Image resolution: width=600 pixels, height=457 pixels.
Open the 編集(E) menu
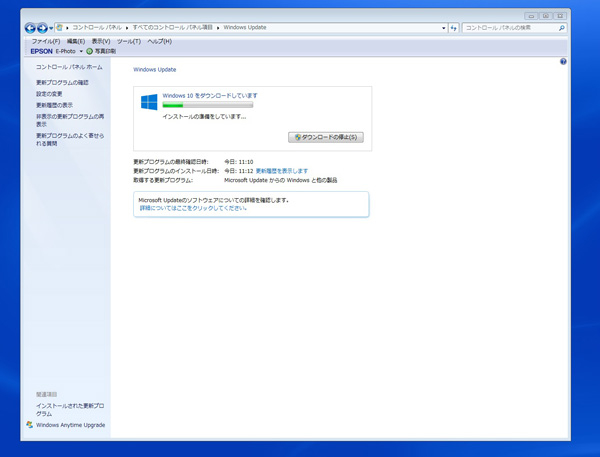[76, 41]
